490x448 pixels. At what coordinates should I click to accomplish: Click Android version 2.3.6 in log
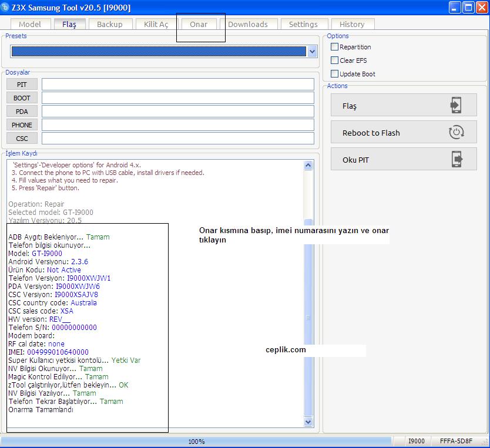(80, 261)
